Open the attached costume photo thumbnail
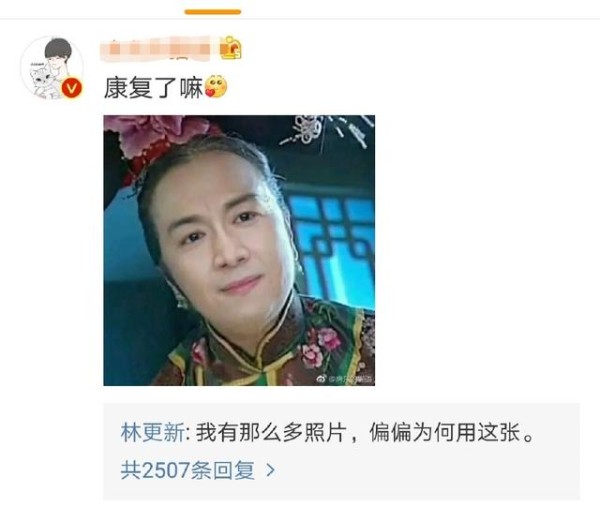The width and height of the screenshot is (600, 506). pos(239,250)
